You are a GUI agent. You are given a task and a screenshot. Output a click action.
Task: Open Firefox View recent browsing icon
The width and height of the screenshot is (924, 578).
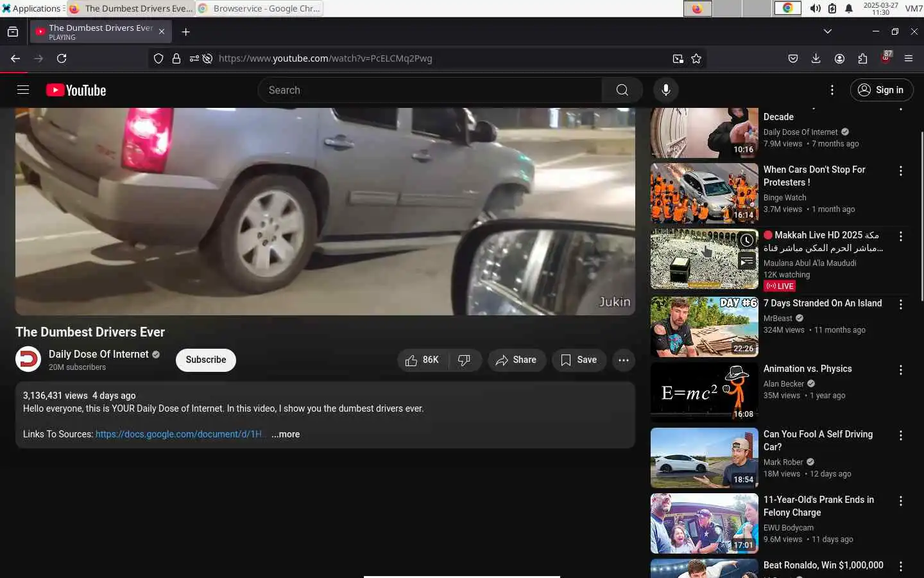13,31
